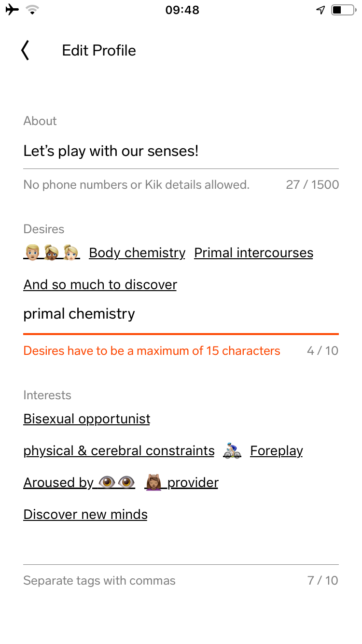Viewport: 362px width, 644px height.
Task: Select the Foreplay interest tag
Action: [277, 450]
